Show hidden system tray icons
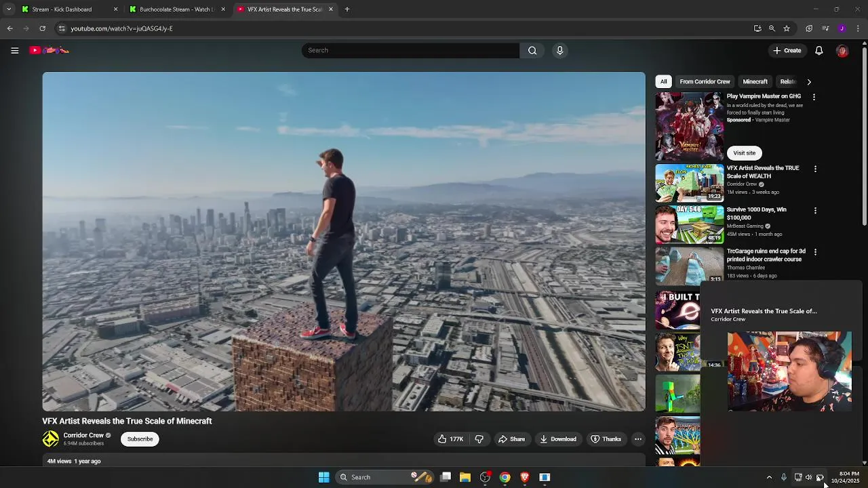This screenshot has height=488, width=868. pos(769,477)
